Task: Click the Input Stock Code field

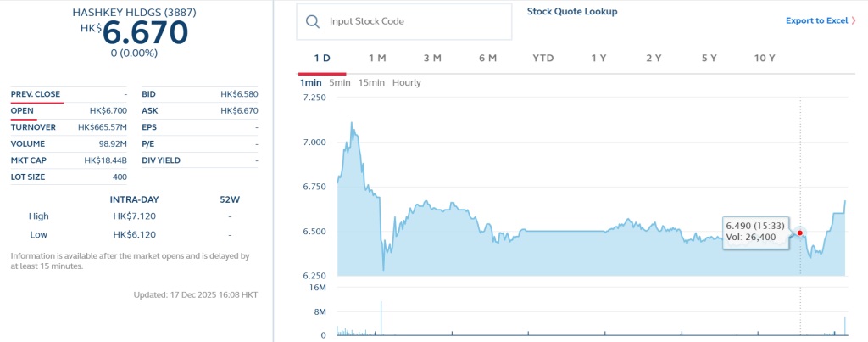Action: coord(404,21)
